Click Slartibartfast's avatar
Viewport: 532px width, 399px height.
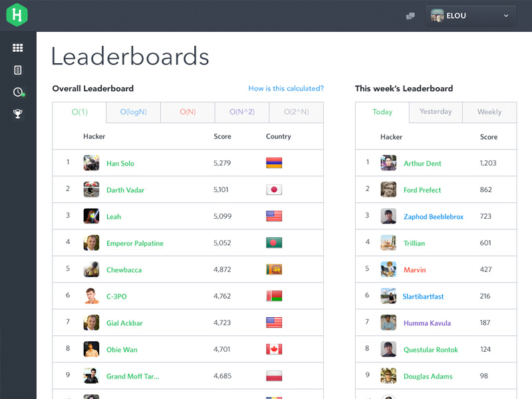coord(388,296)
